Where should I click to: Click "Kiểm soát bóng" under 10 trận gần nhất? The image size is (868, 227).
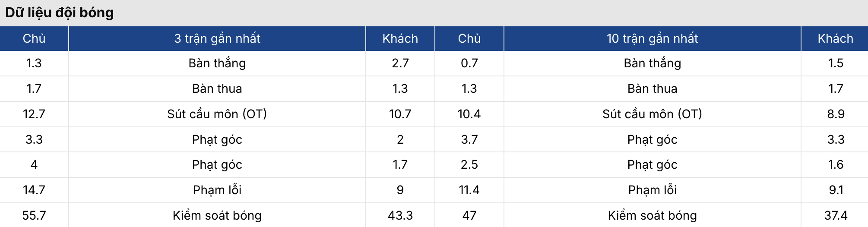click(x=652, y=215)
